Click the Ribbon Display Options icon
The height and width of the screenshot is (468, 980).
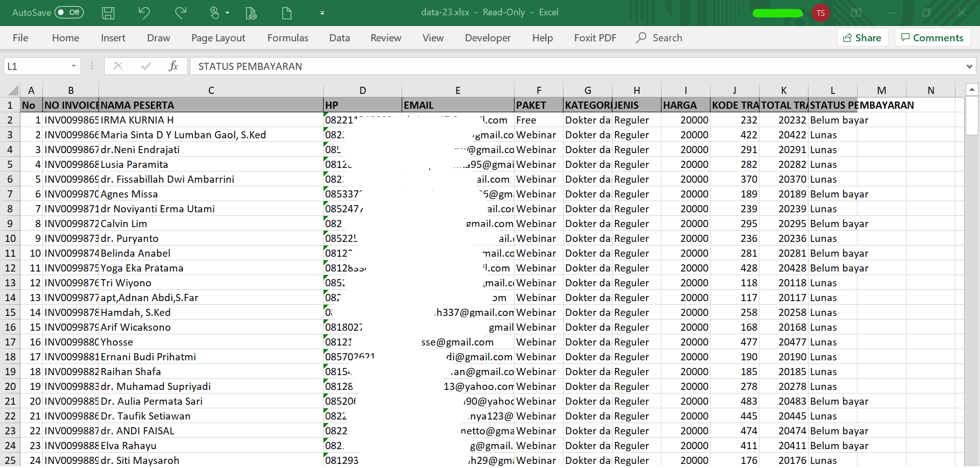coord(856,13)
